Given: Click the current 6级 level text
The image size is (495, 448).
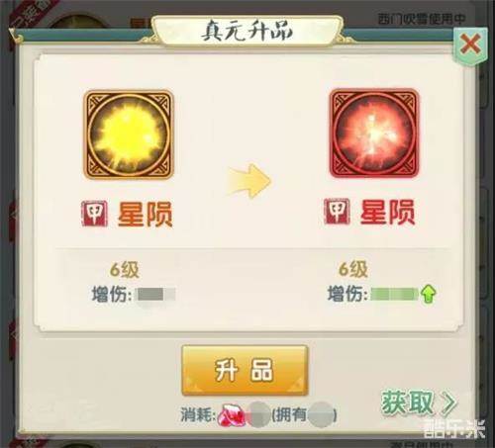Looking at the screenshot, I should click(125, 270).
